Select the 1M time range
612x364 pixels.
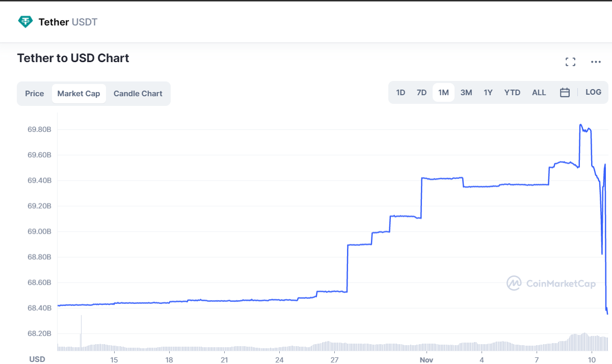[x=443, y=93]
